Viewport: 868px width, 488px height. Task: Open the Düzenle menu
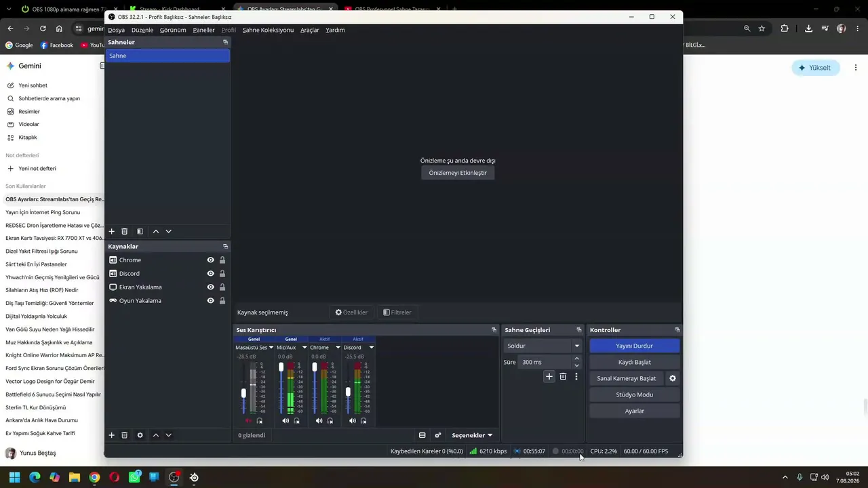click(x=142, y=30)
